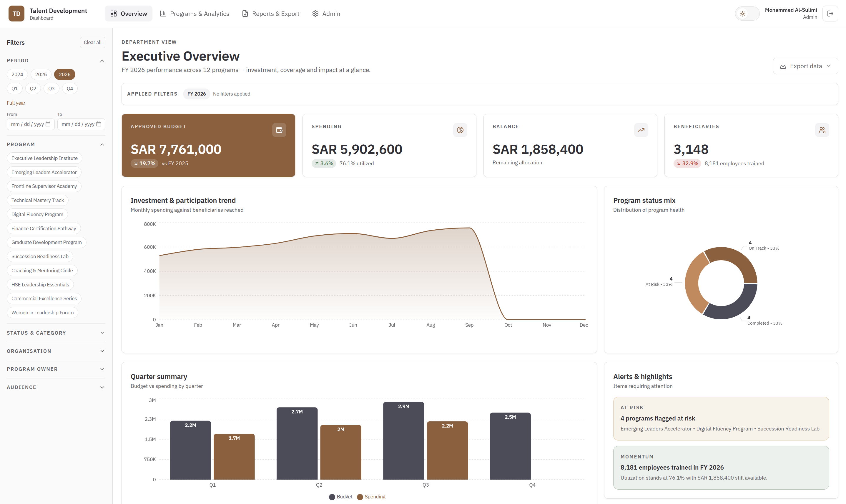Click the Budget legend dot
Image resolution: width=846 pixels, height=504 pixels.
pyautogui.click(x=332, y=497)
